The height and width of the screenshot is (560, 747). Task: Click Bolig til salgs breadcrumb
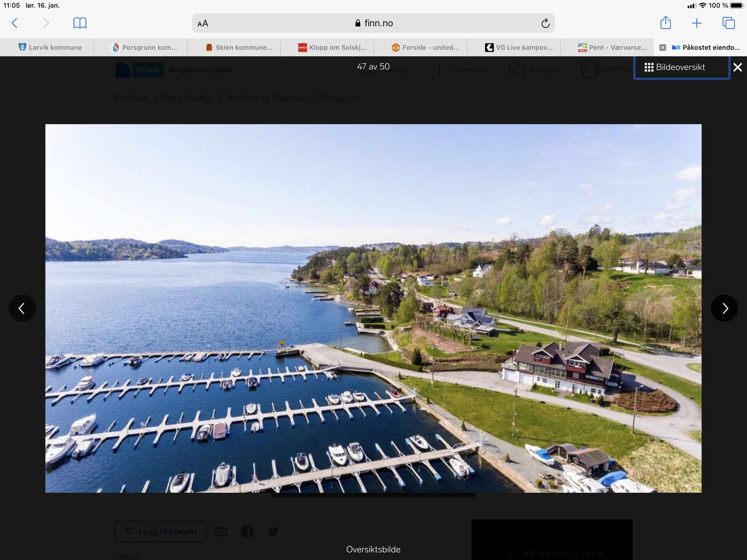pyautogui.click(x=187, y=98)
